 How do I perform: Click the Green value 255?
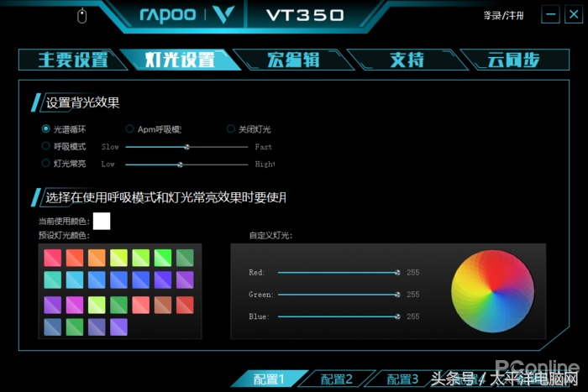coord(413,295)
